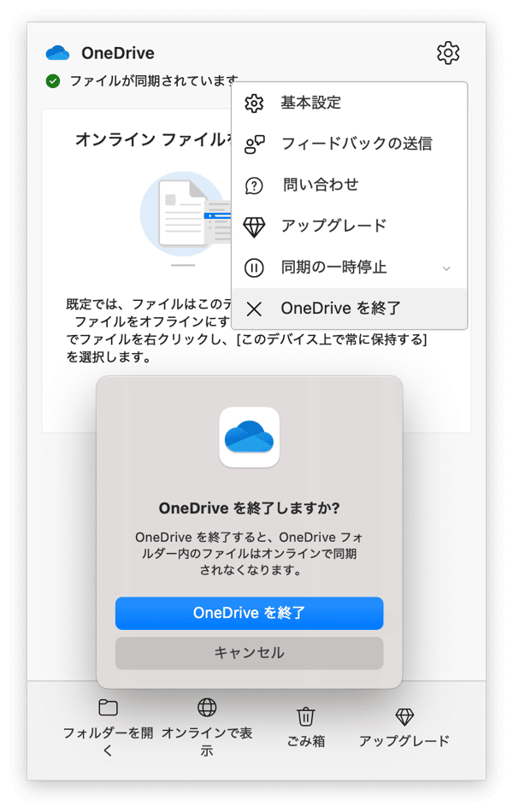Click the pause icon beside 同期の一時停止
This screenshot has height=812, width=513.
pyautogui.click(x=254, y=268)
